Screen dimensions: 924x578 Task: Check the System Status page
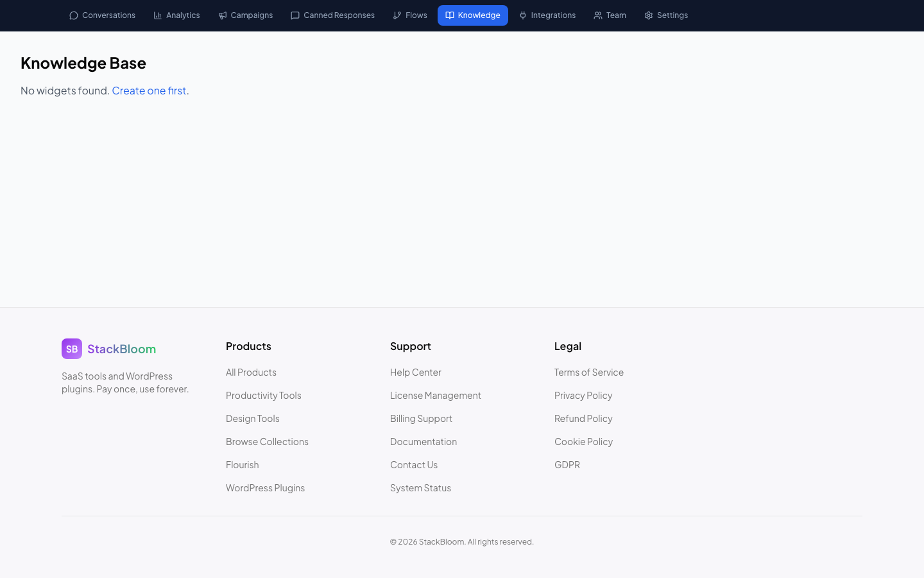pos(420,487)
